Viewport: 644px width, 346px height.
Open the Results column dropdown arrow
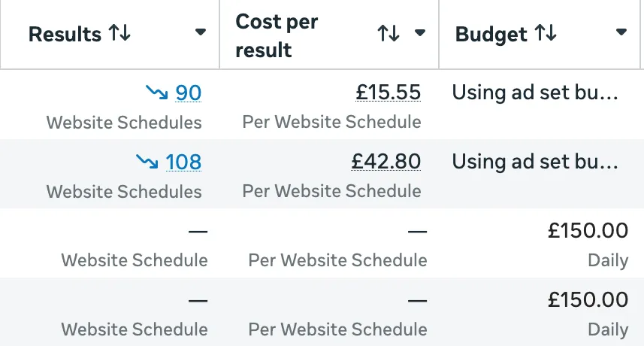point(200,32)
